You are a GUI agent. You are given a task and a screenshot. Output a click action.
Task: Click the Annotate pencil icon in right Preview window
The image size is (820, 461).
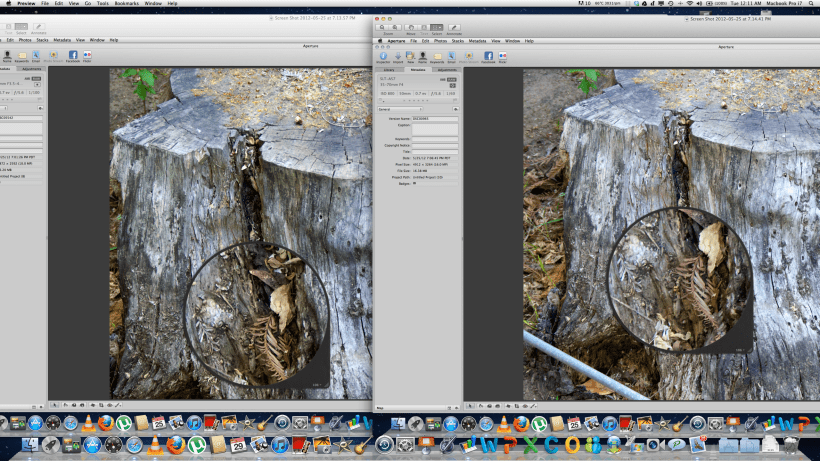coord(456,27)
